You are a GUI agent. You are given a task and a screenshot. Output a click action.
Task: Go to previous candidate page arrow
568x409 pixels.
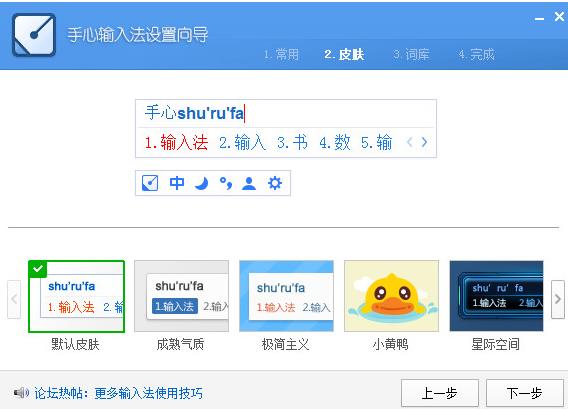click(x=410, y=142)
